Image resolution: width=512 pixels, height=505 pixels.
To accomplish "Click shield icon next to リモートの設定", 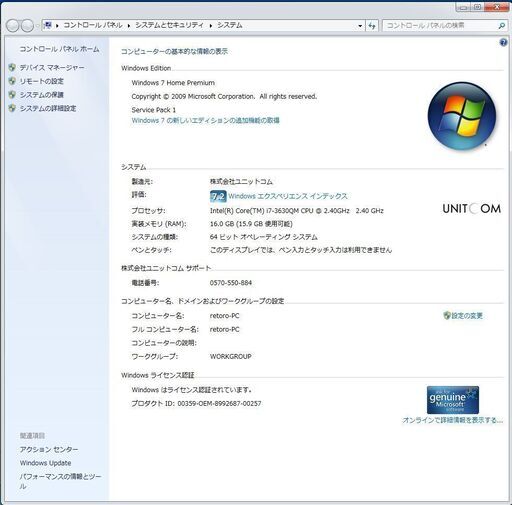I will click(x=12, y=81).
